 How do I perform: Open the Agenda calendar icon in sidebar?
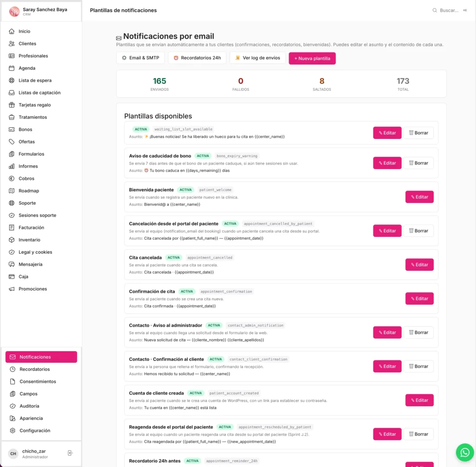tap(12, 68)
